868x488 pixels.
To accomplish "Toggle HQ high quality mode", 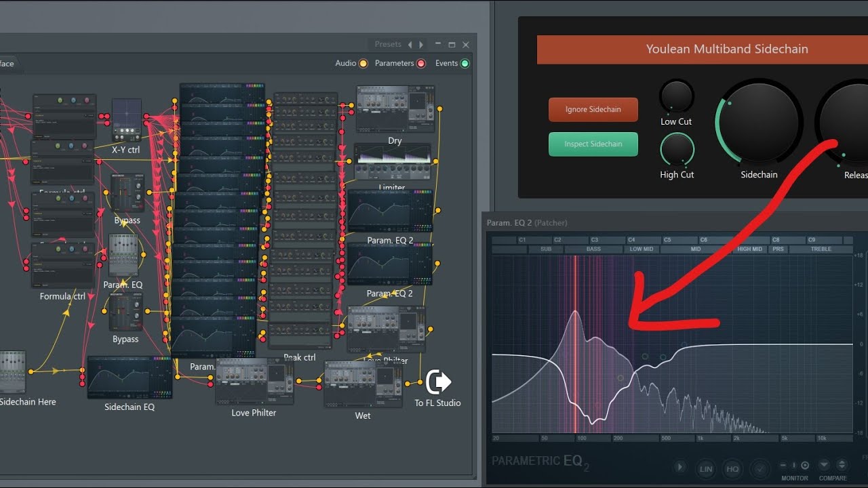I will (x=732, y=468).
